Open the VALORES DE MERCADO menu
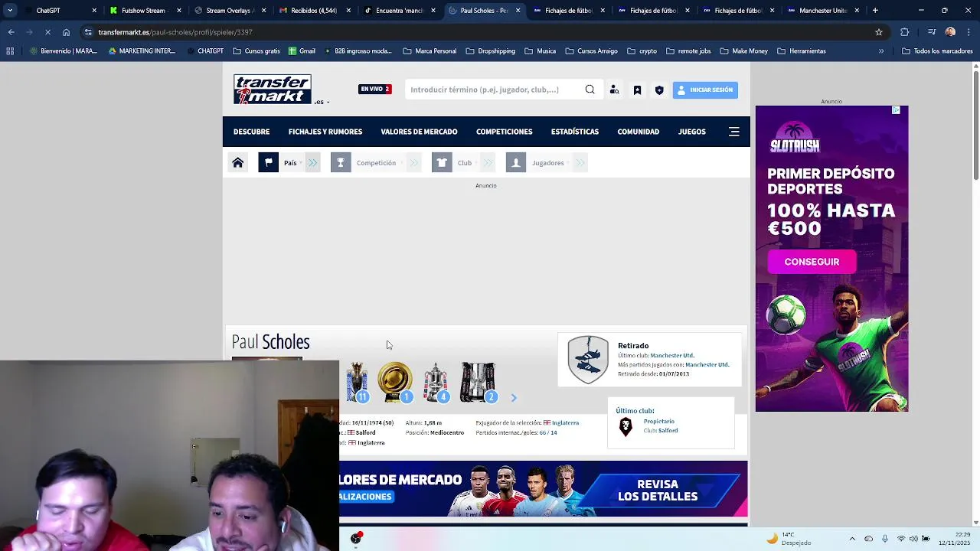 (419, 132)
